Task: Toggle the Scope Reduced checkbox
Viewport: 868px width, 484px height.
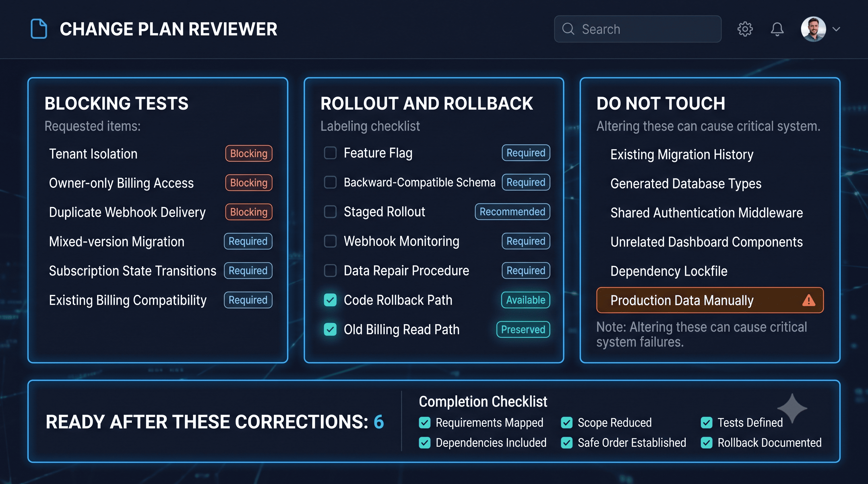Action: click(x=567, y=423)
